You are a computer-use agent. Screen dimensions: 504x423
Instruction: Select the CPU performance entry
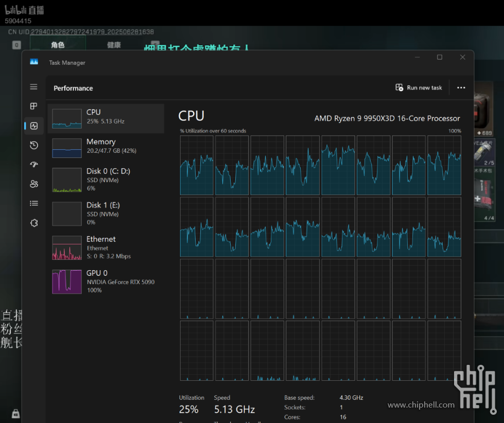click(106, 118)
